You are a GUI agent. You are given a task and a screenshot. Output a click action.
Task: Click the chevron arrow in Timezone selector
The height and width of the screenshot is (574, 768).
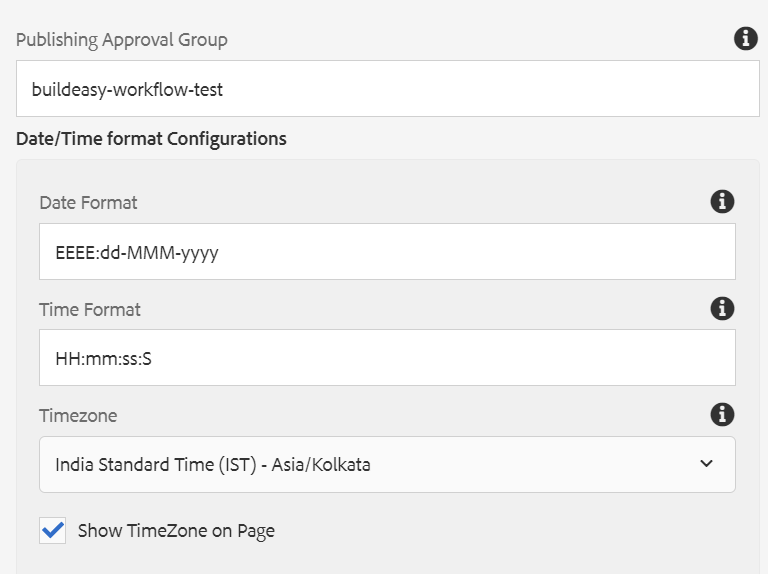click(706, 463)
